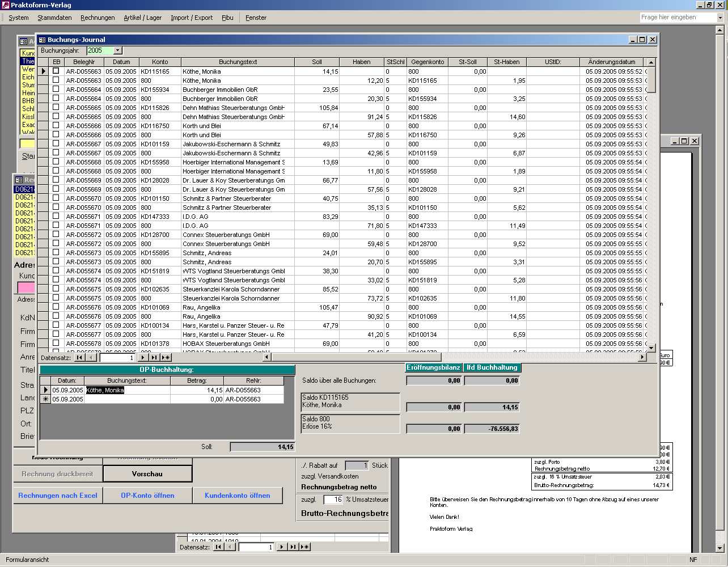Select 'Köthe, Monika' in OP-Buchhaltung Buchungstext
This screenshot has width=728, height=567.
click(105, 390)
